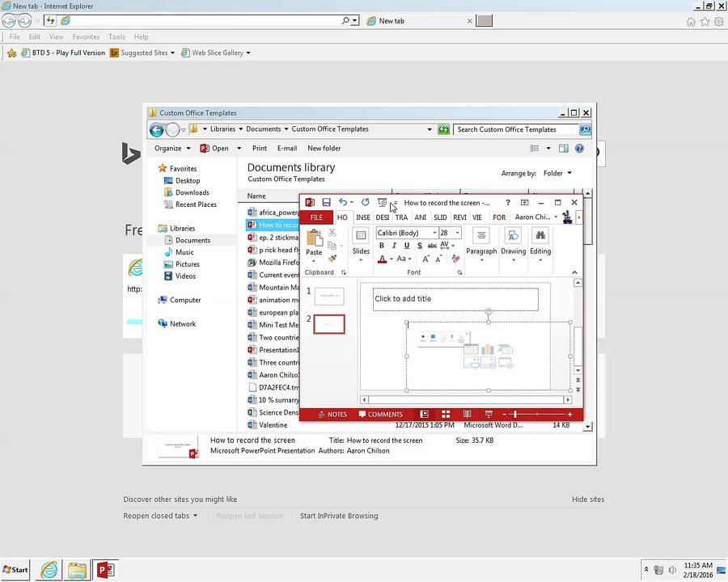Click New folder in Explorer window
This screenshot has height=582, width=728.
324,148
